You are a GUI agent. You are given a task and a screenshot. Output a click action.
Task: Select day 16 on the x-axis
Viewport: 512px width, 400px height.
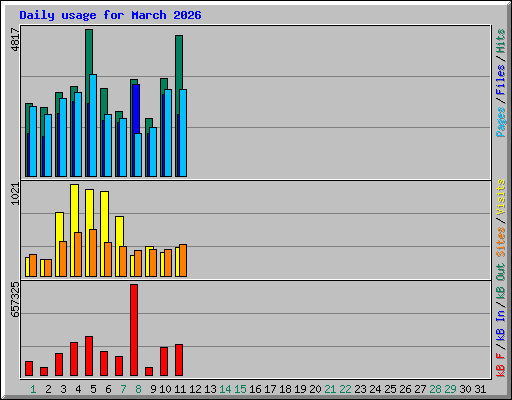point(255,389)
